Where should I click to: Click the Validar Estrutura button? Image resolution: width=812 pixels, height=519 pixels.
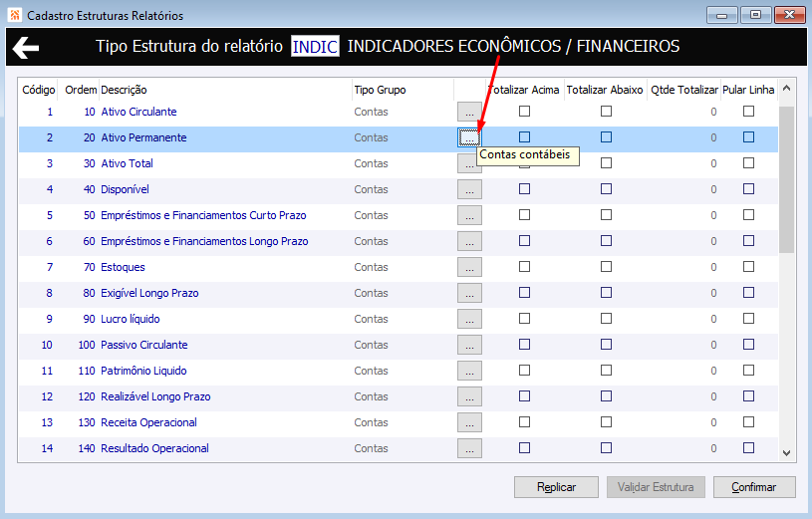656,487
